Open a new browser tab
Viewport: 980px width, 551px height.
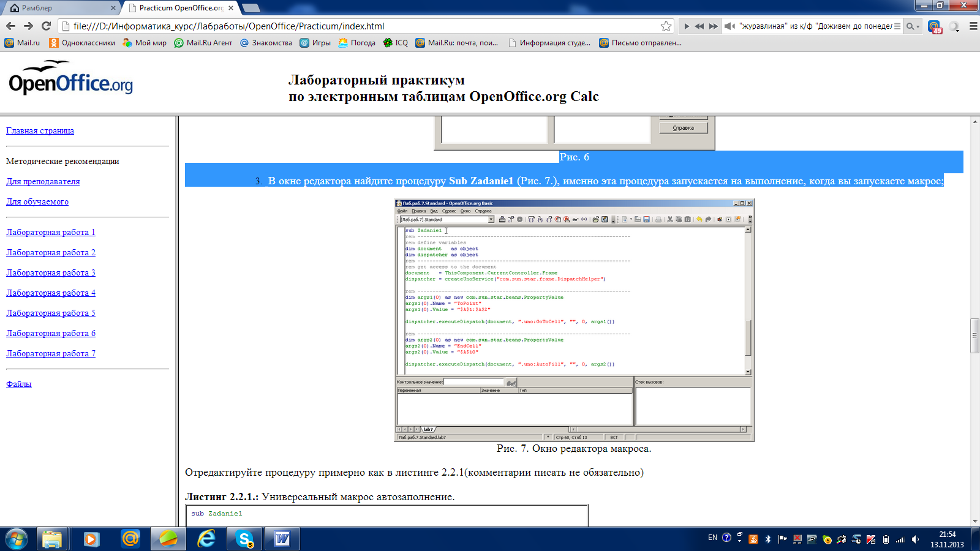click(251, 8)
